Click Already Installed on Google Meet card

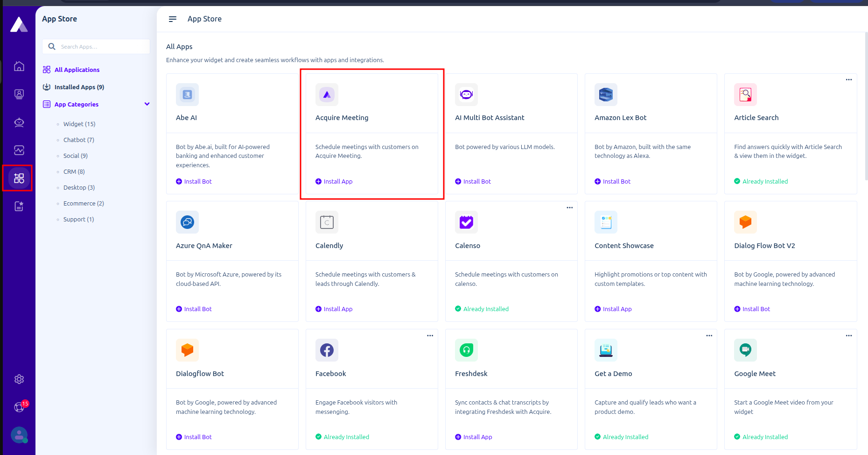coord(761,437)
